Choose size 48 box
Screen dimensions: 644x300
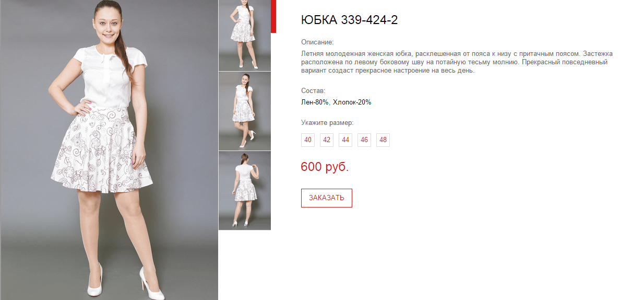(x=383, y=140)
